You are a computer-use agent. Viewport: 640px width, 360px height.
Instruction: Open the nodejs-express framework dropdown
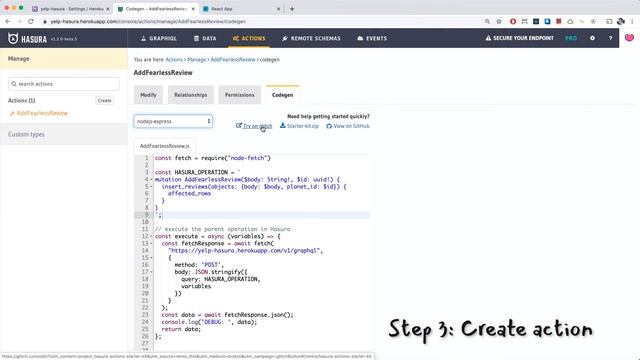click(173, 121)
